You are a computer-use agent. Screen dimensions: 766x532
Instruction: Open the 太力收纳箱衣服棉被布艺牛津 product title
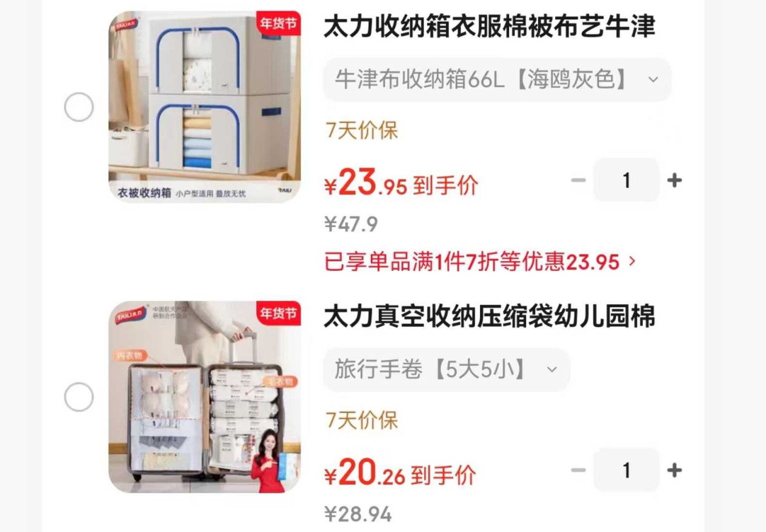pyautogui.click(x=490, y=27)
